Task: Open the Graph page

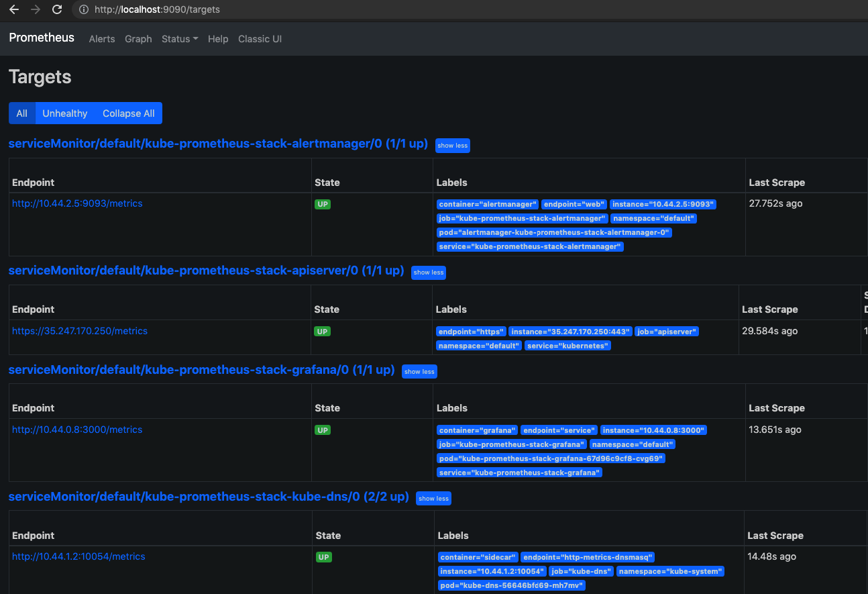Action: [138, 39]
